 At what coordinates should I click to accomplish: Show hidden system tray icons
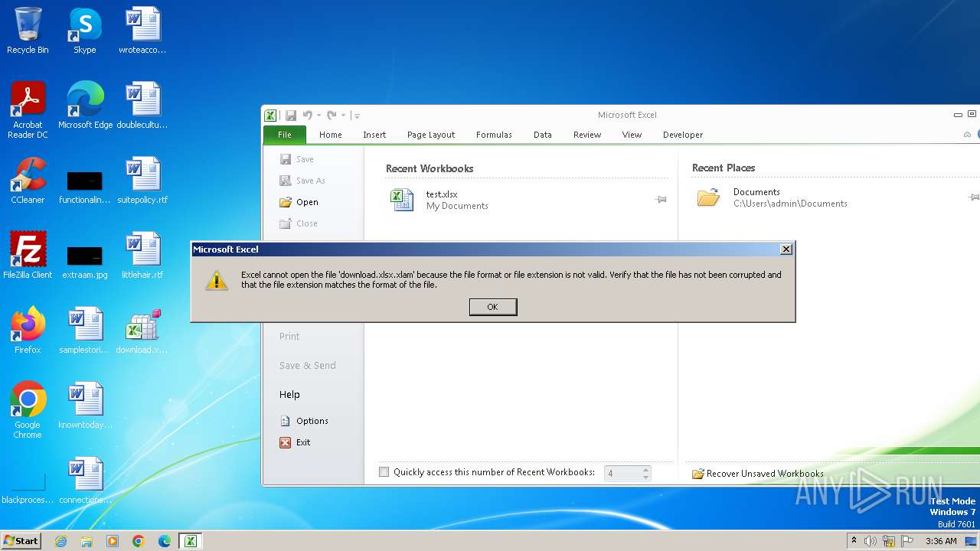[854, 541]
